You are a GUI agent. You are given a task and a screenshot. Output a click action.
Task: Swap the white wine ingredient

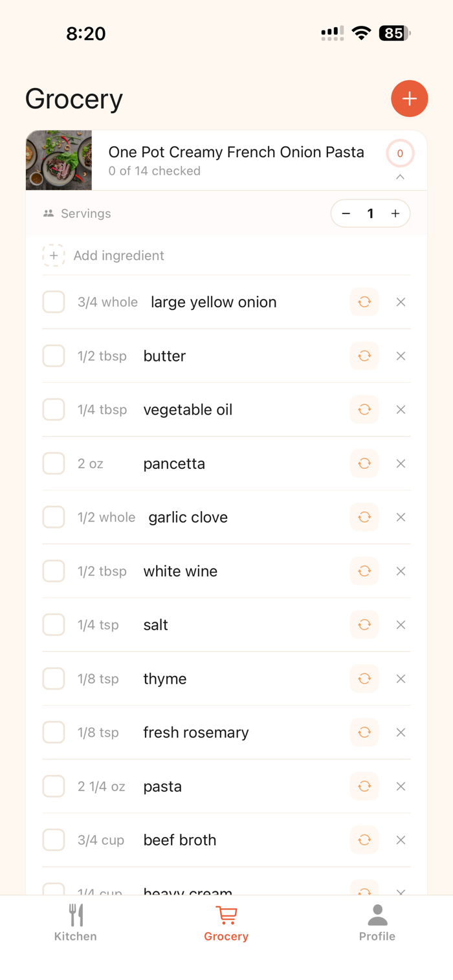[x=364, y=571]
